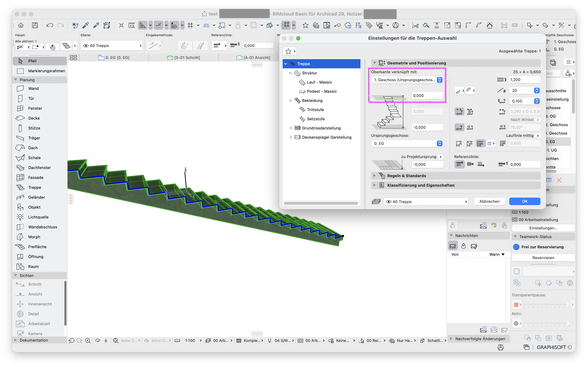
Task: Click the Reservieren button
Action: pyautogui.click(x=543, y=258)
